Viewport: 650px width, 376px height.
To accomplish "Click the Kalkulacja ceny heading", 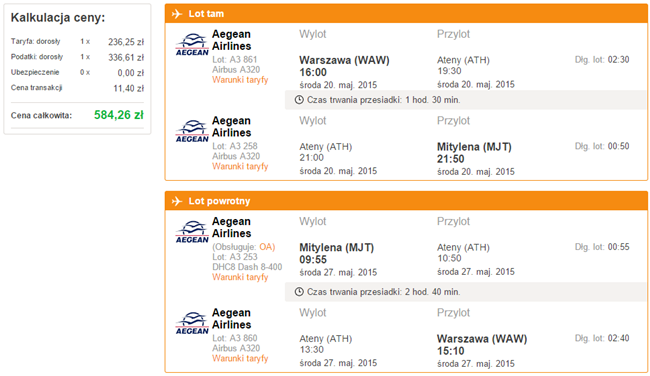I will [58, 18].
